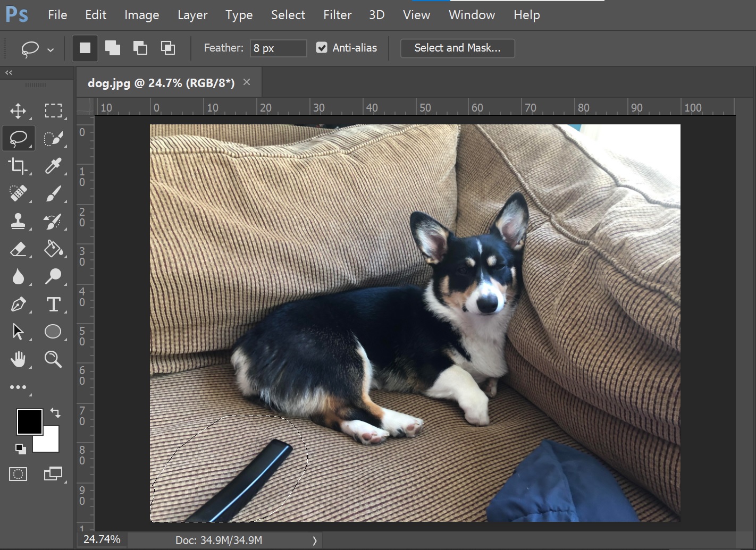
Task: Select the Crop tool
Action: [x=18, y=166]
